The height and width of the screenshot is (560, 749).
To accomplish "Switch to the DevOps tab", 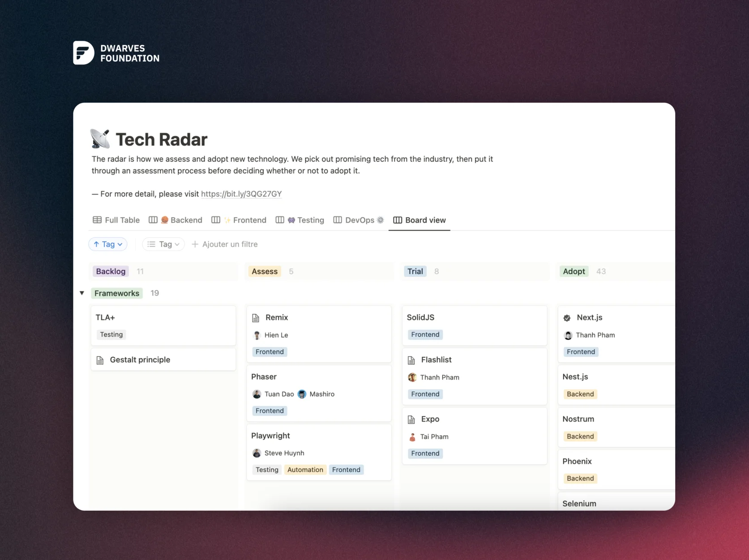I will (359, 220).
